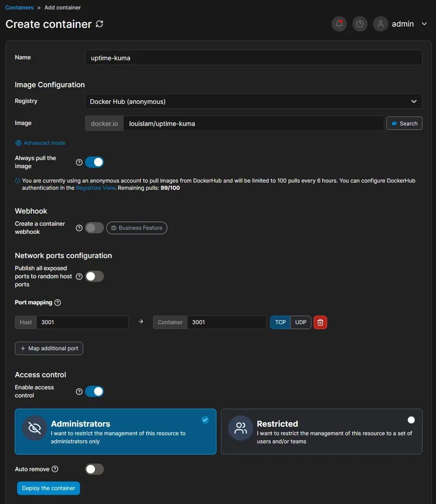The width and height of the screenshot is (436, 504).
Task: Disable access control
Action: coord(94,391)
